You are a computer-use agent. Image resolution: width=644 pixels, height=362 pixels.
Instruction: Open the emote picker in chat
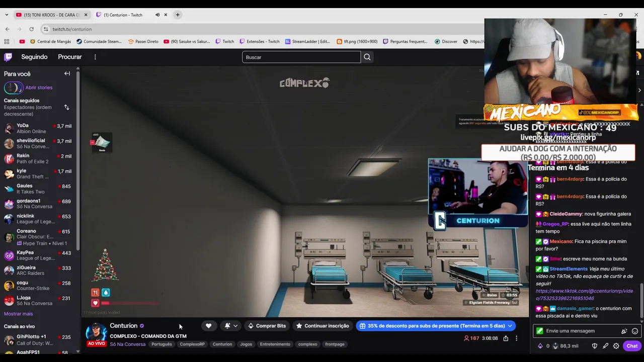(635, 331)
